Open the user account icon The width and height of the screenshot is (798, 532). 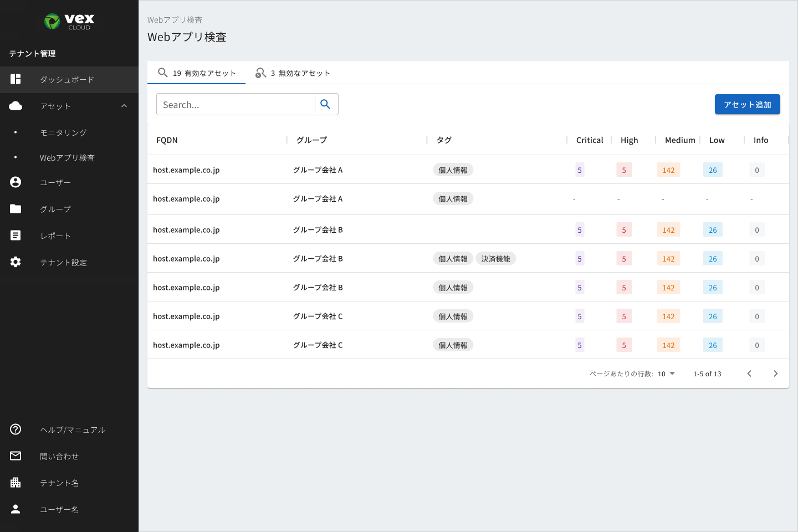[16, 182]
